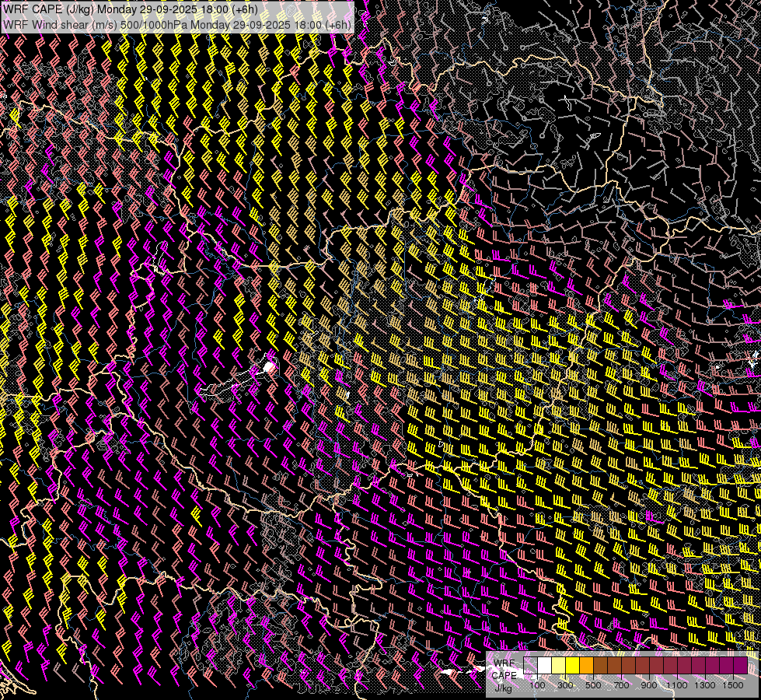Click the 'WRF Wind shear (m/s)' title line
761x700 pixels.
click(x=56, y=24)
